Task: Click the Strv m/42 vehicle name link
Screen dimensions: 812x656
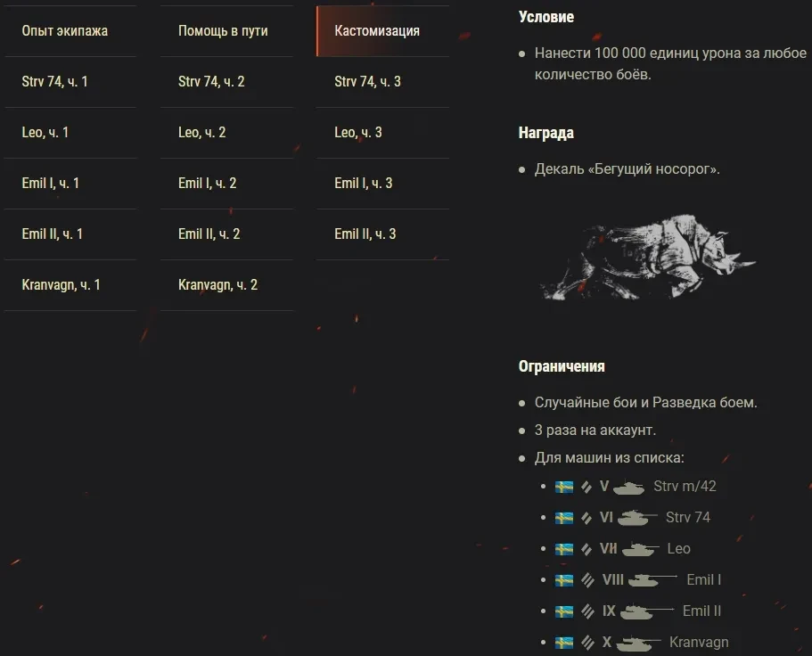Action: coord(685,487)
